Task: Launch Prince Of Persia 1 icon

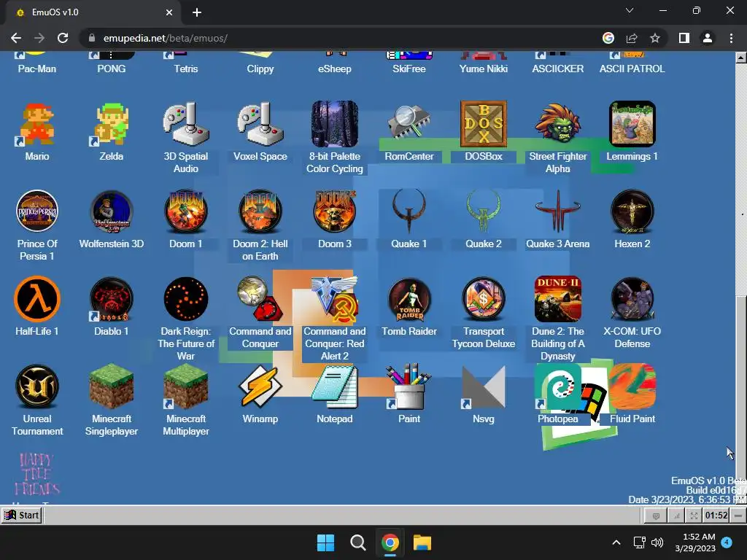Action: coord(37,212)
